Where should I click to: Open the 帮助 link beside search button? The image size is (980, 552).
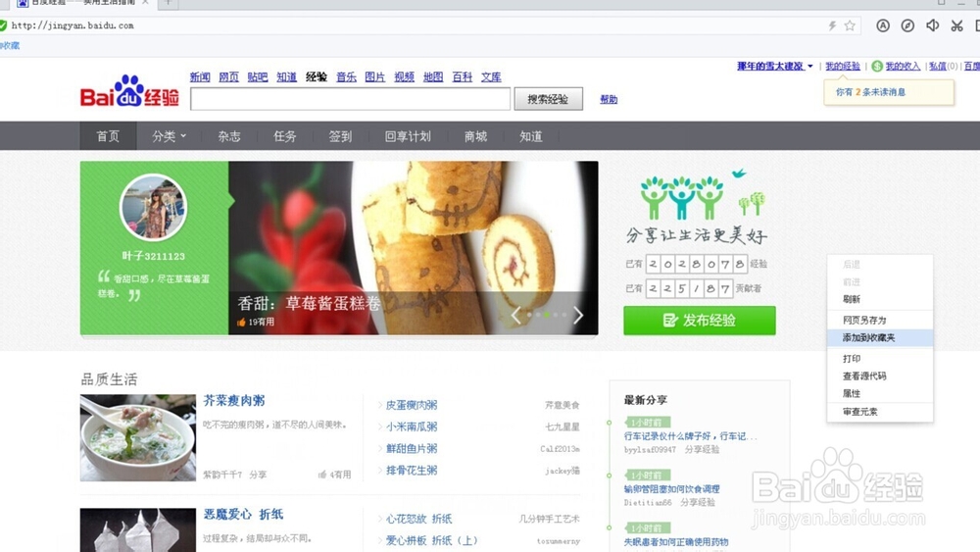[x=609, y=99]
